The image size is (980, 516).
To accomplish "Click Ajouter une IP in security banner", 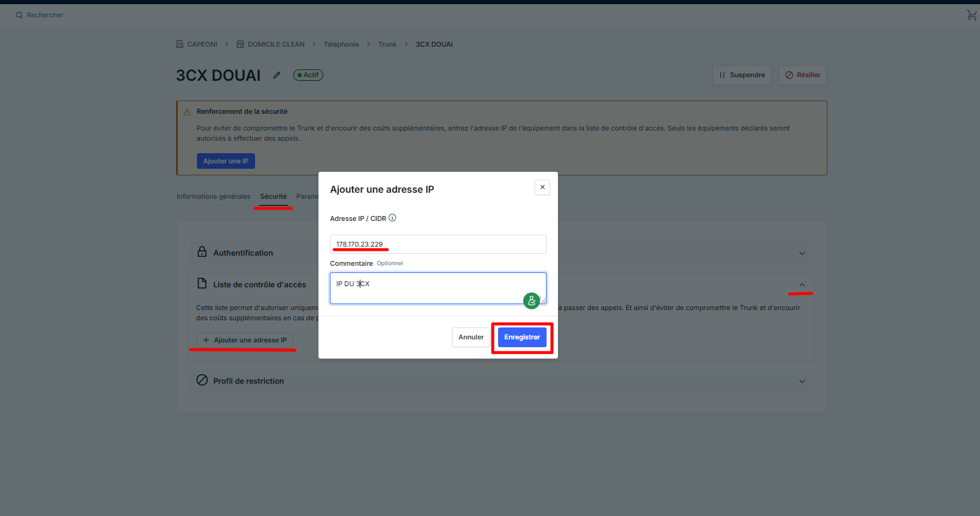I will (x=226, y=161).
